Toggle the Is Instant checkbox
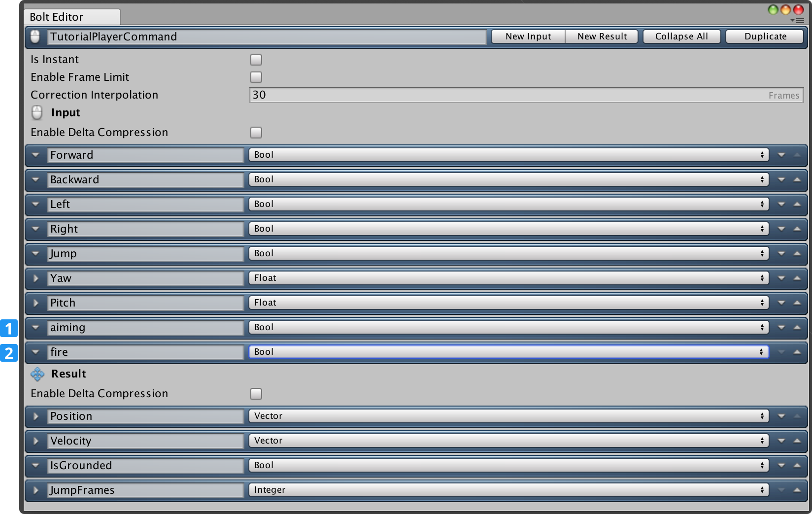Image resolution: width=812 pixels, height=514 pixels. pos(256,60)
